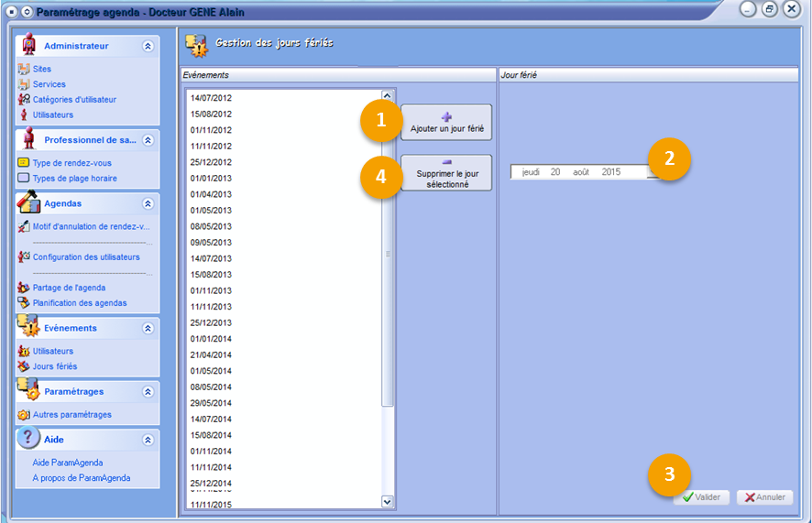This screenshot has height=523, width=812.
Task: Click Ajouter un jour férié button
Action: (x=446, y=123)
